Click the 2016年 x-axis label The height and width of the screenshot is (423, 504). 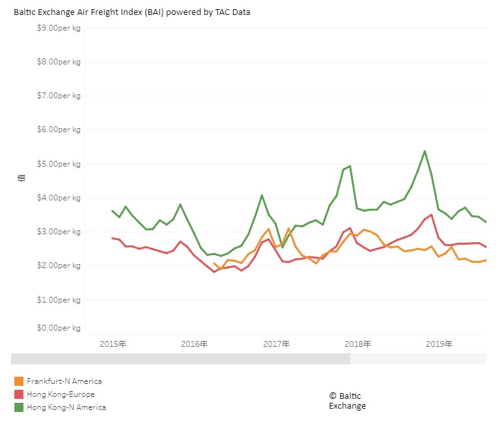tap(194, 344)
